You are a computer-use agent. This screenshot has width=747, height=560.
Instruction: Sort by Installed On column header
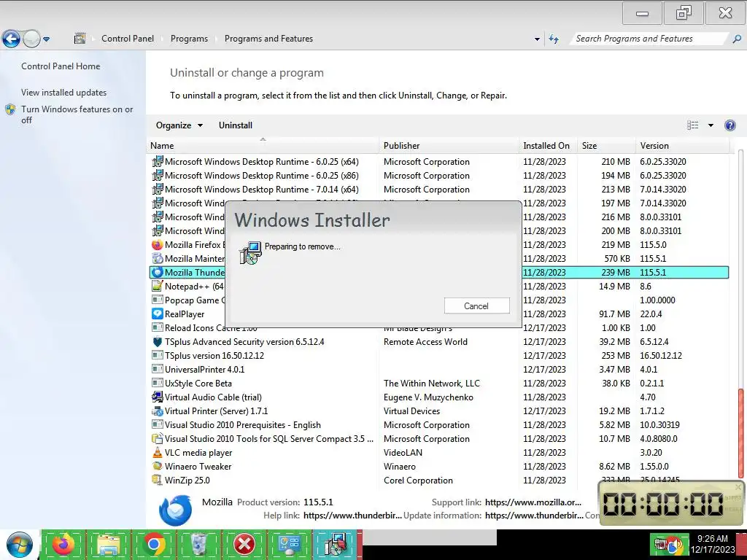point(548,146)
